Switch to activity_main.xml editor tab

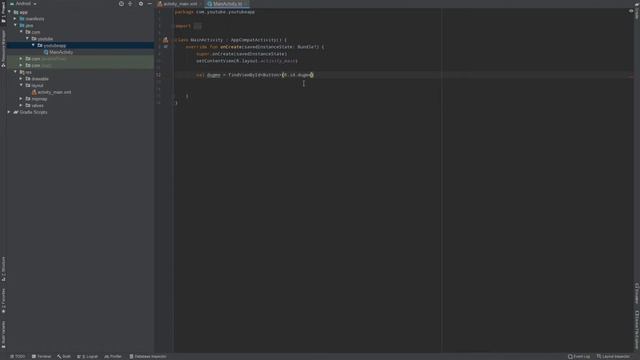point(178,4)
